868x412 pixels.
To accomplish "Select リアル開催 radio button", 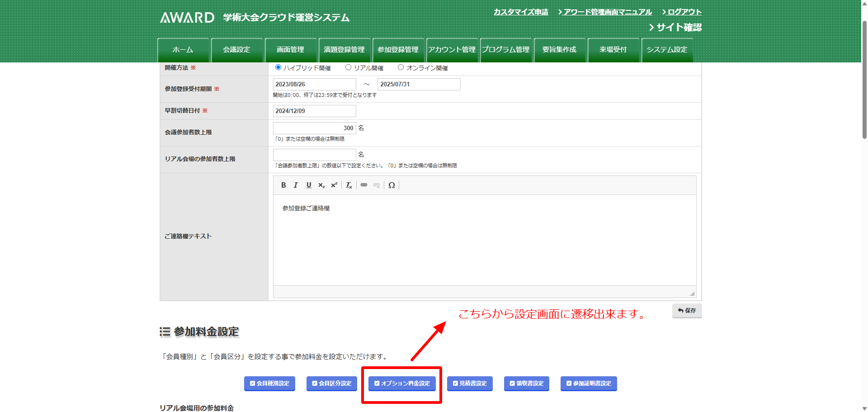I will point(348,67).
